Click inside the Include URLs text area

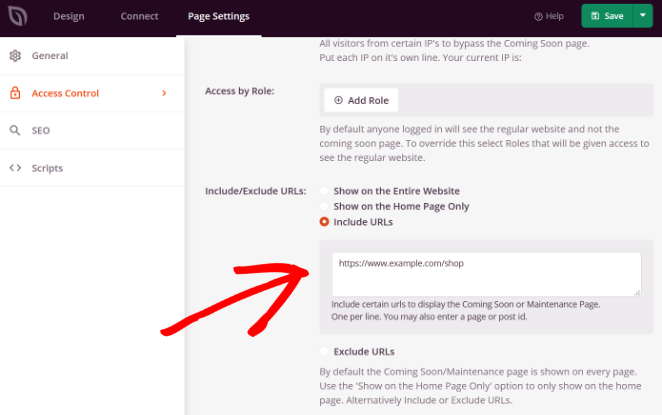click(486, 274)
